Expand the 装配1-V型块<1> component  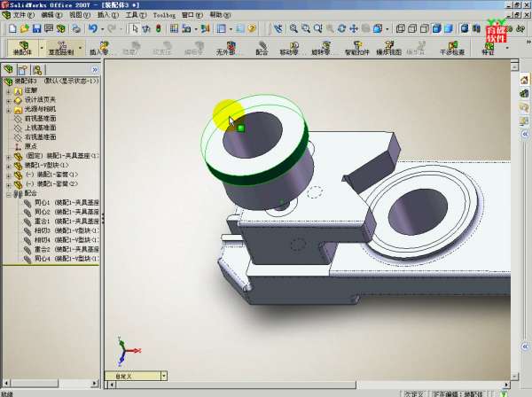coord(8,165)
